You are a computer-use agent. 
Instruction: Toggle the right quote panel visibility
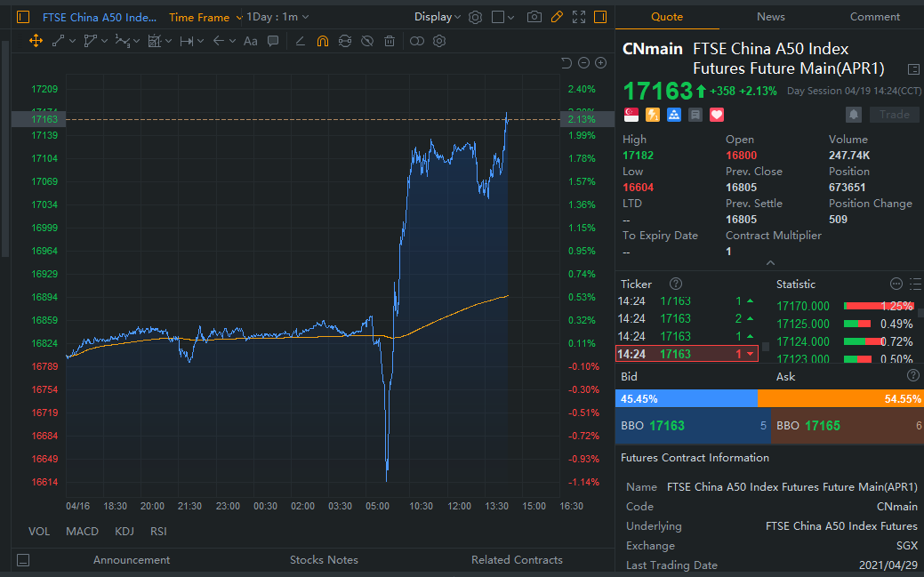coord(602,17)
